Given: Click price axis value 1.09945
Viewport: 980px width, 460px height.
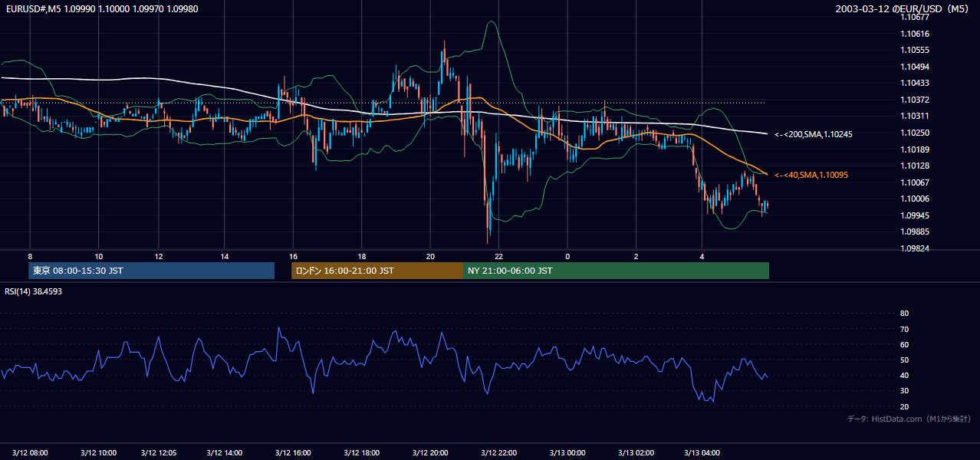Looking at the screenshot, I should [x=916, y=215].
